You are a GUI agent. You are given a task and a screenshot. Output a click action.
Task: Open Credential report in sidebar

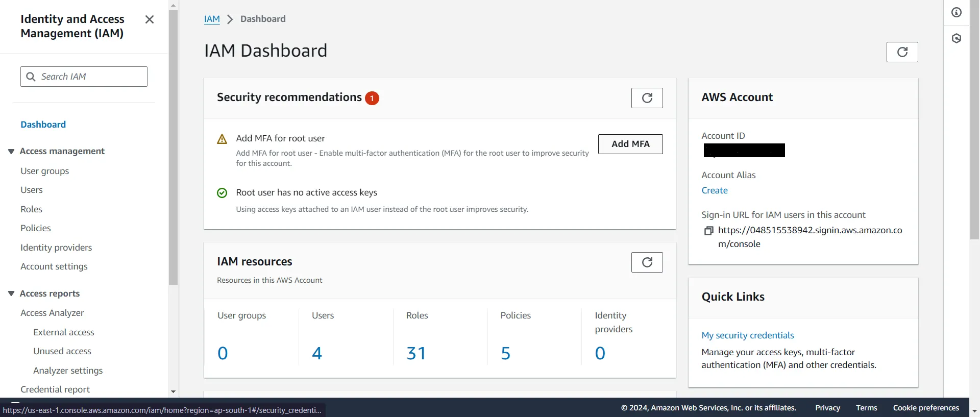point(55,389)
